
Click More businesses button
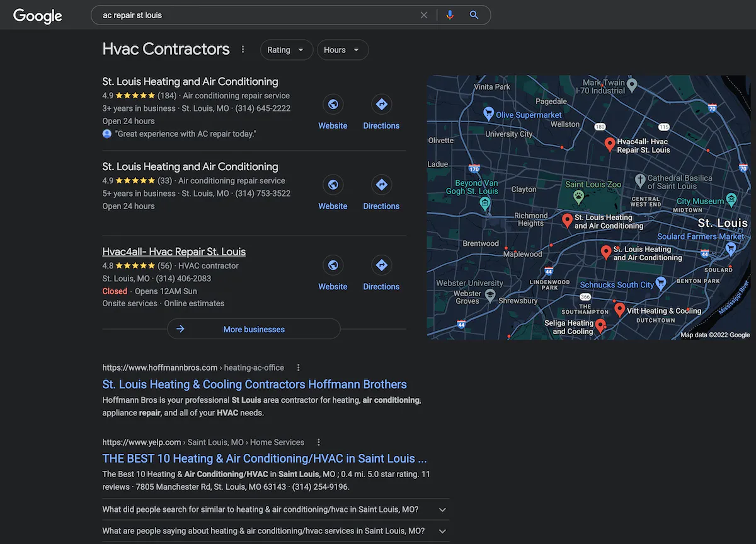(254, 329)
